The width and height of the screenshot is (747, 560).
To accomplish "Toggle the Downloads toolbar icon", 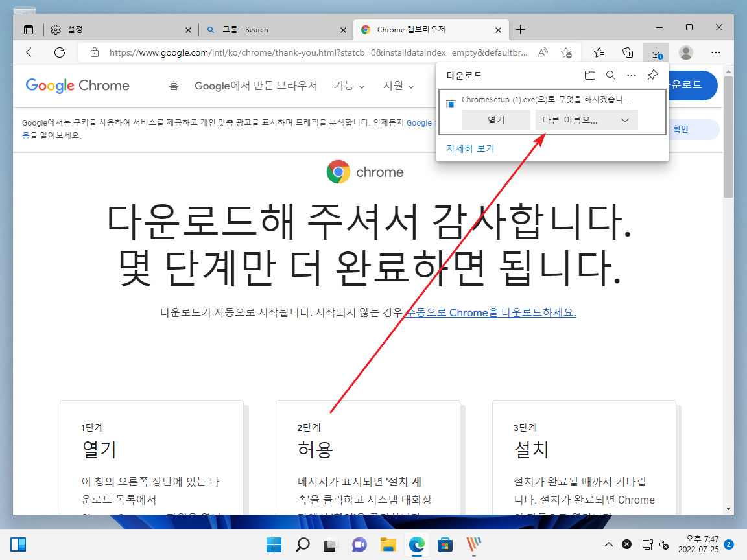I will pyautogui.click(x=656, y=52).
